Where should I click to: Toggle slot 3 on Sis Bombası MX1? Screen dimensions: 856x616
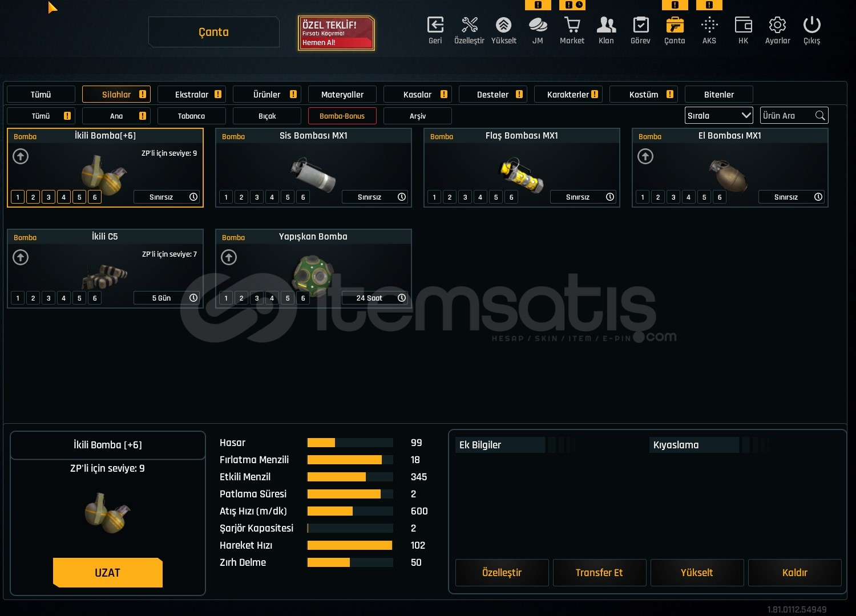257,197
